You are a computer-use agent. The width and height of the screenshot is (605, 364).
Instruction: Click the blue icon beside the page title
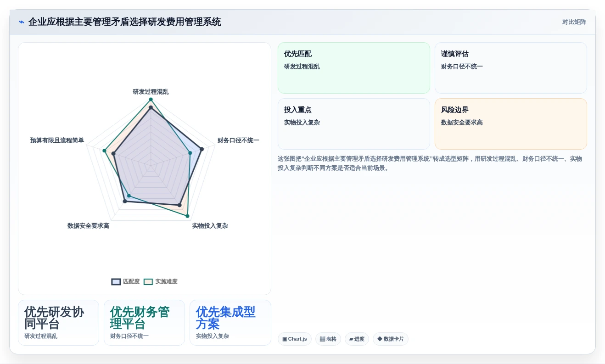pos(22,22)
